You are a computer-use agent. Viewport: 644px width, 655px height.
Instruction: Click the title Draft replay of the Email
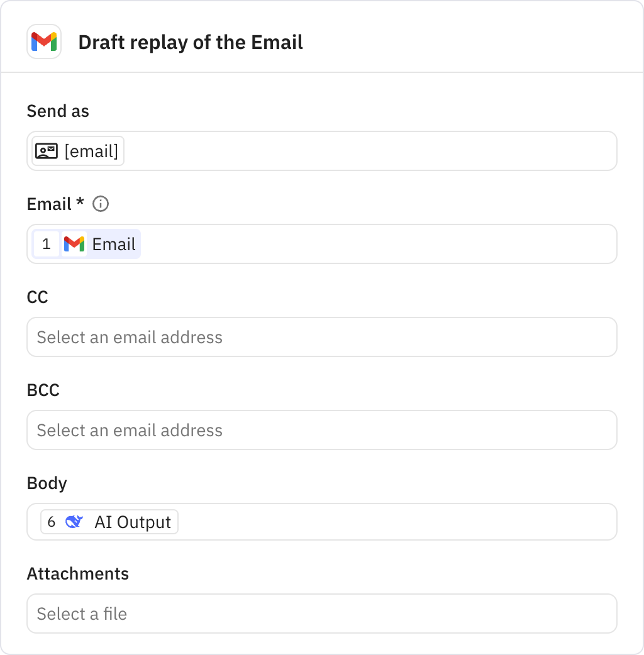point(190,43)
